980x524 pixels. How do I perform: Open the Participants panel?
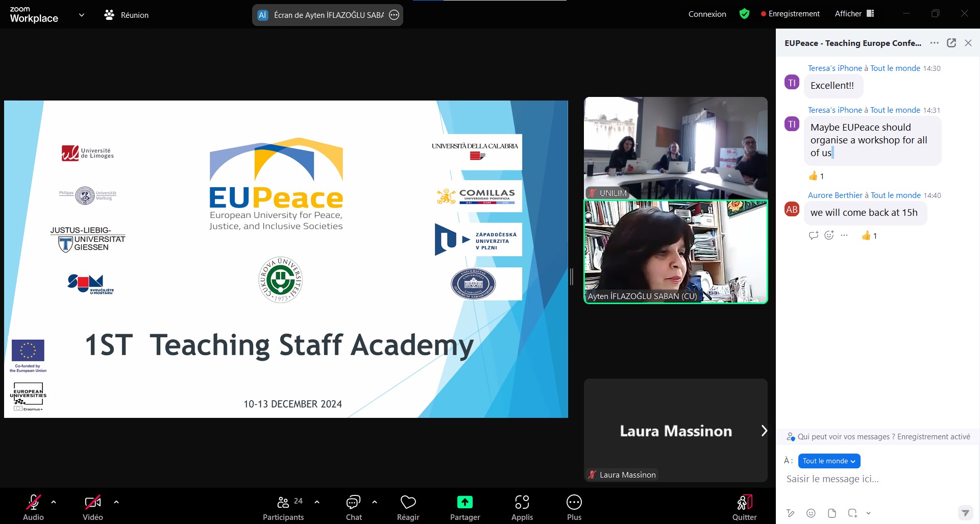[283, 507]
